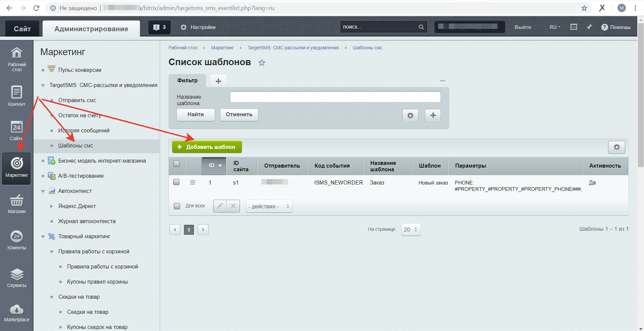Open the notifications icon showing 3
This screenshot has height=331, width=644.
point(159,27)
